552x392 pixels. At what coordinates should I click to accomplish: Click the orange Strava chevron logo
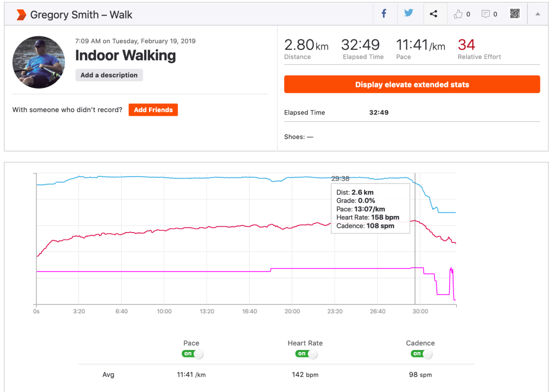click(x=21, y=15)
